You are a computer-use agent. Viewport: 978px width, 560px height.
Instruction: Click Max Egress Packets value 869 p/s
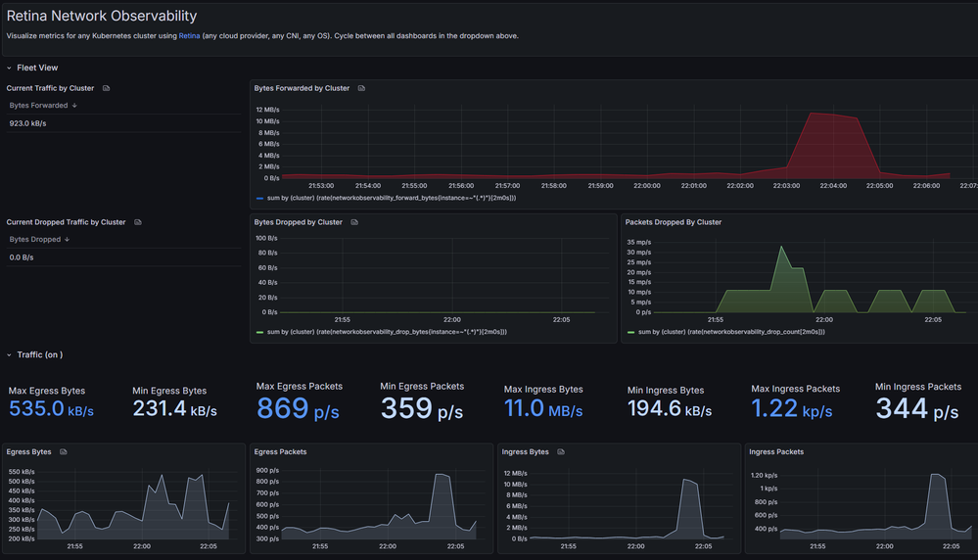point(298,409)
